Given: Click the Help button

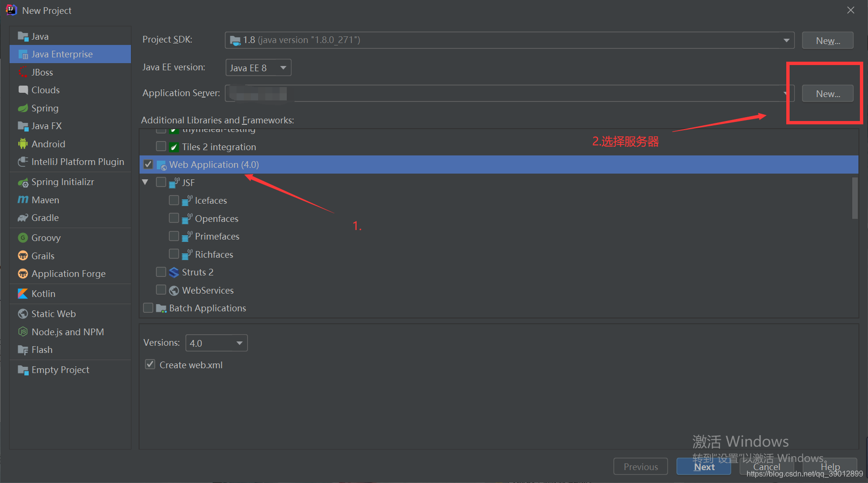Looking at the screenshot, I should 830,467.
